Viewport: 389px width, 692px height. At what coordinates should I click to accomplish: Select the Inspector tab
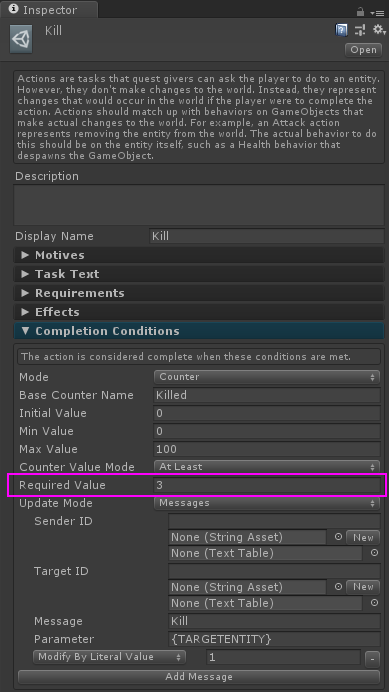coord(49,10)
